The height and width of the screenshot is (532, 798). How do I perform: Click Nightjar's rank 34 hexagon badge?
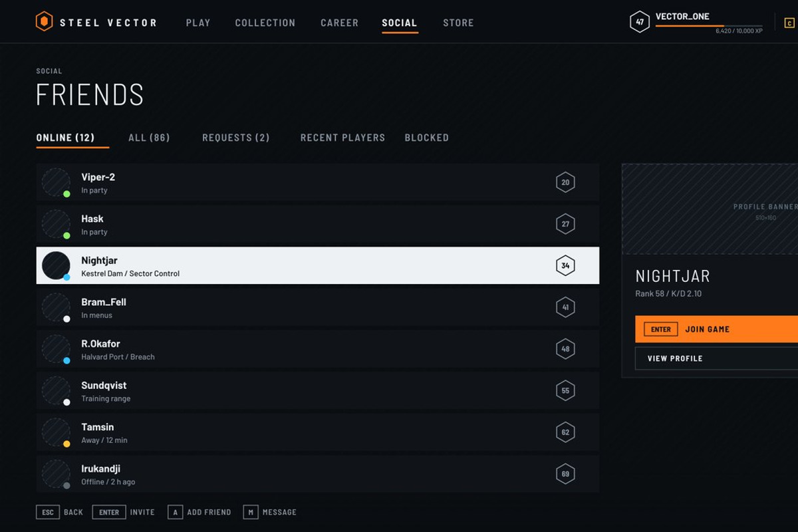point(565,265)
